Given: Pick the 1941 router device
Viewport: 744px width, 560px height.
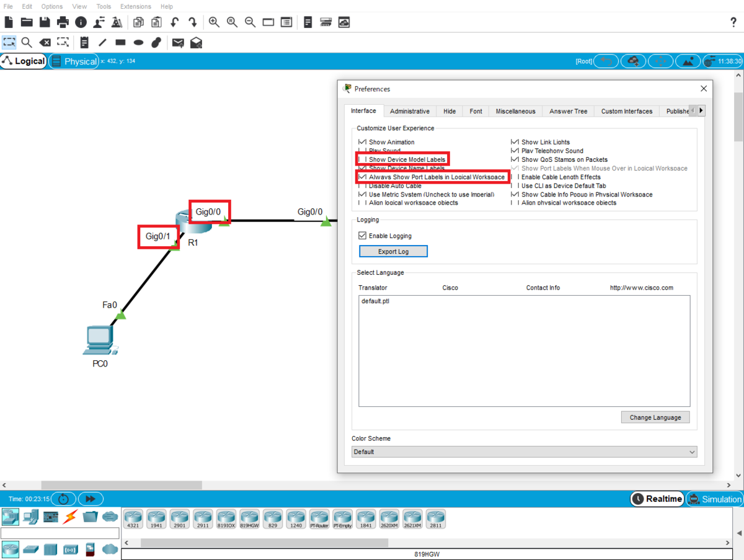Looking at the screenshot, I should (156, 519).
